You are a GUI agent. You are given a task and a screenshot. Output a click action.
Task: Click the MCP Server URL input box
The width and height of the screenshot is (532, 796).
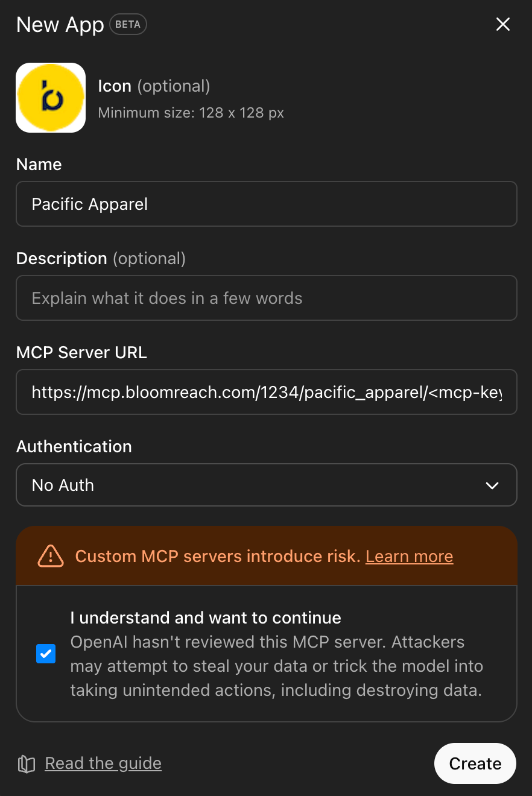point(266,392)
